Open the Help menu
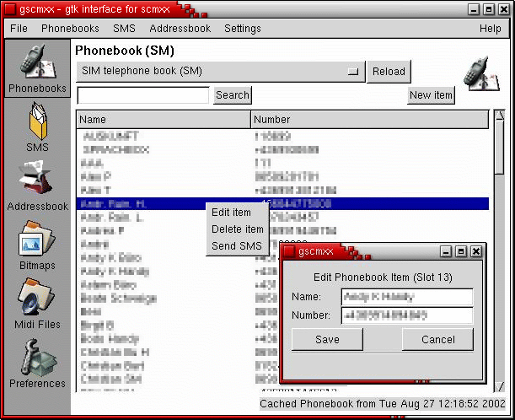Viewport: 515px width, 420px height. (490, 29)
